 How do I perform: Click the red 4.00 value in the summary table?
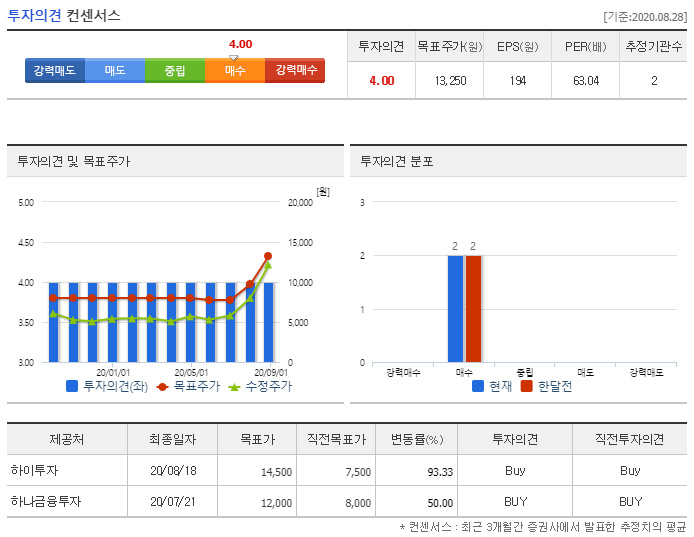tap(382, 81)
